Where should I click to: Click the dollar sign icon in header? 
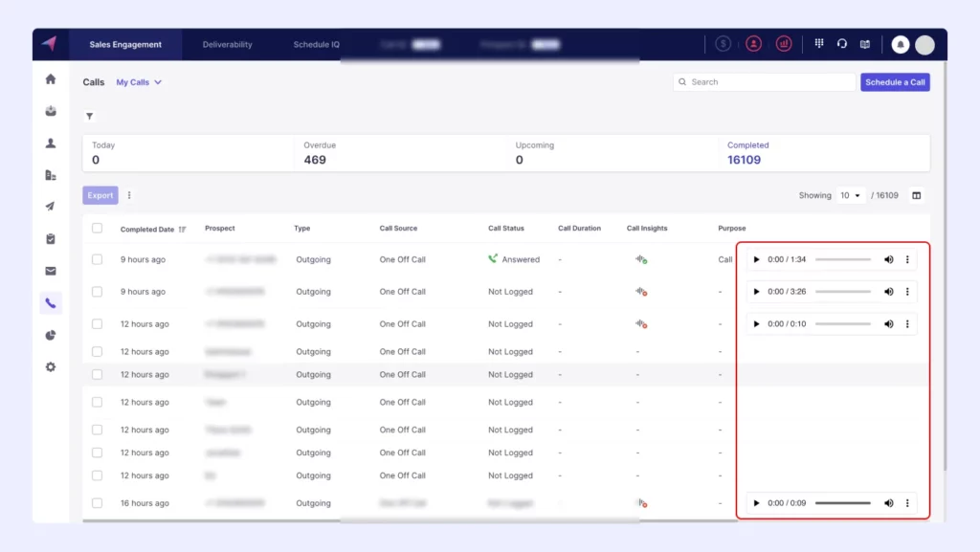point(724,44)
